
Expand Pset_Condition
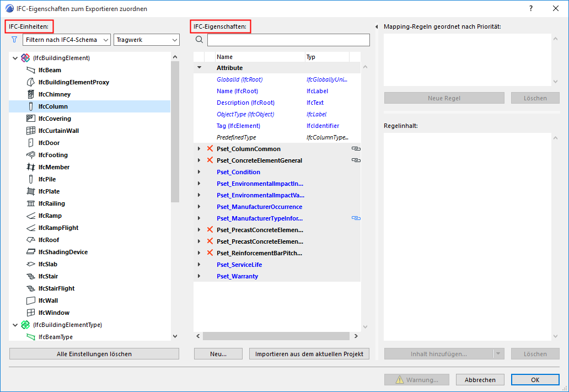pyautogui.click(x=199, y=171)
